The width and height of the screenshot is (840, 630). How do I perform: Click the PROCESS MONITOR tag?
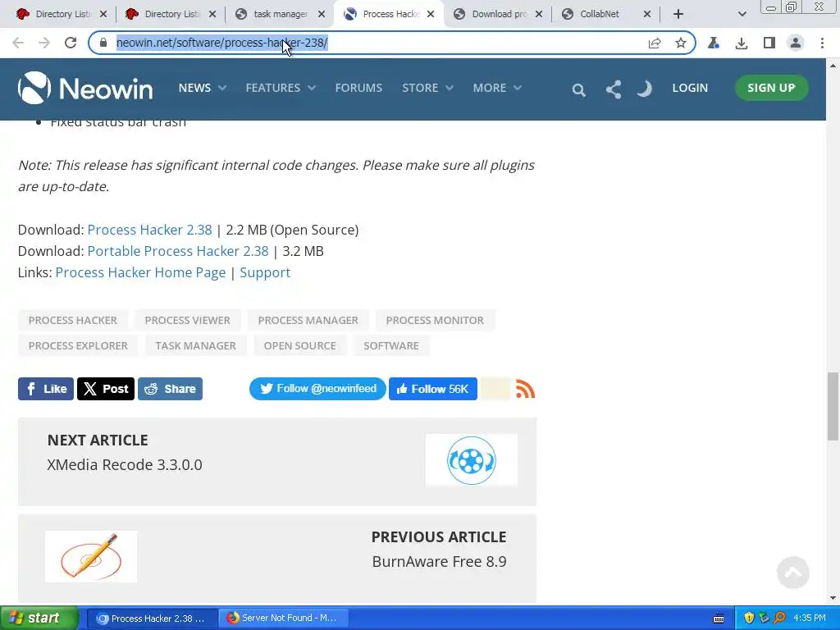tap(435, 321)
